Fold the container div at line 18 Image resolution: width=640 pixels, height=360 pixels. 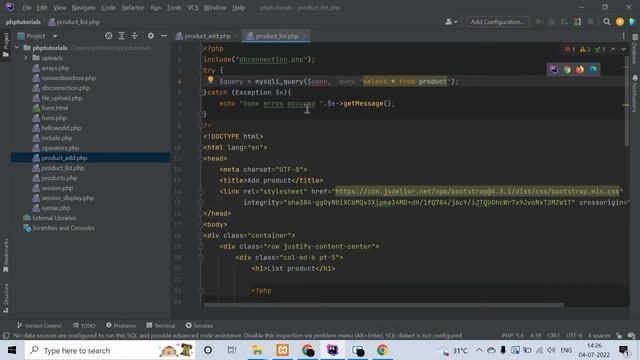coord(200,236)
